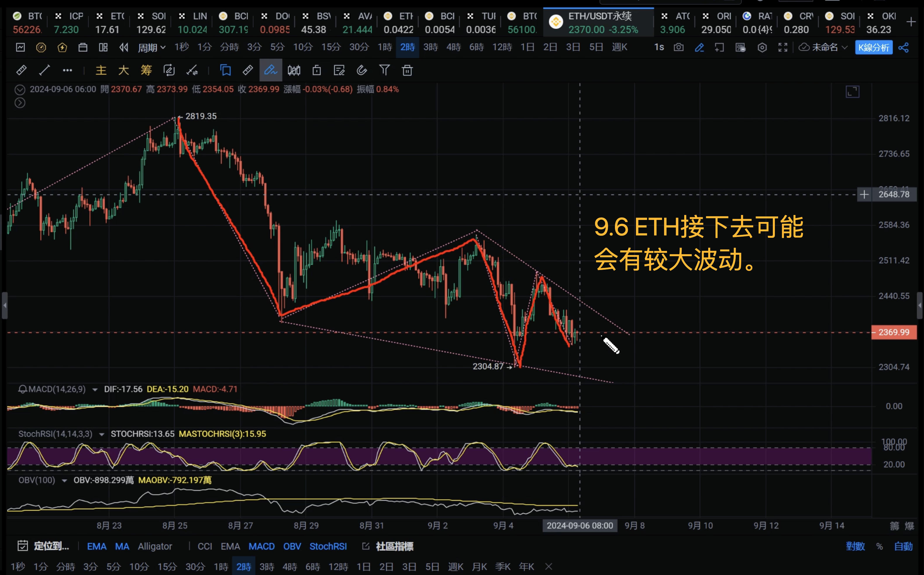The width and height of the screenshot is (924, 575).
Task: Take a chart screenshot with camera icon
Action: point(678,47)
